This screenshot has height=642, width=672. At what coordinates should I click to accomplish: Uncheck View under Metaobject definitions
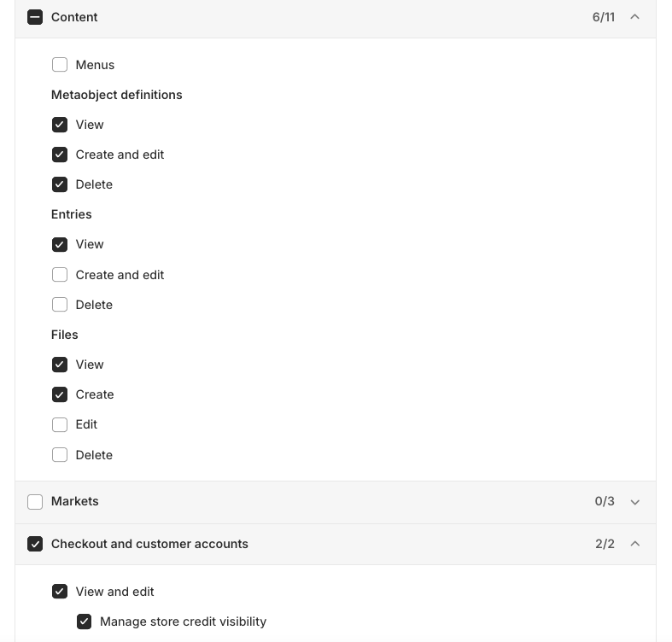(x=60, y=125)
